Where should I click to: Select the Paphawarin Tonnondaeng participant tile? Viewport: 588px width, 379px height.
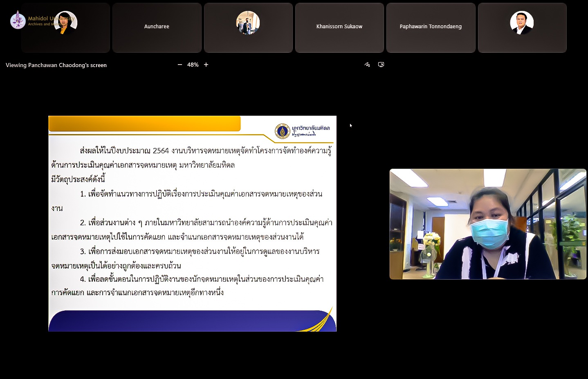pos(431,28)
